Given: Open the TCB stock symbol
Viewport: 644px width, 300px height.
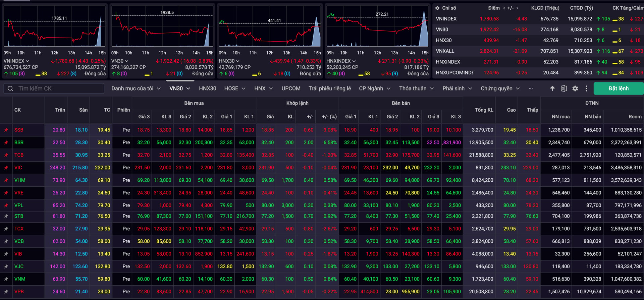Looking at the screenshot, I should (x=19, y=155).
